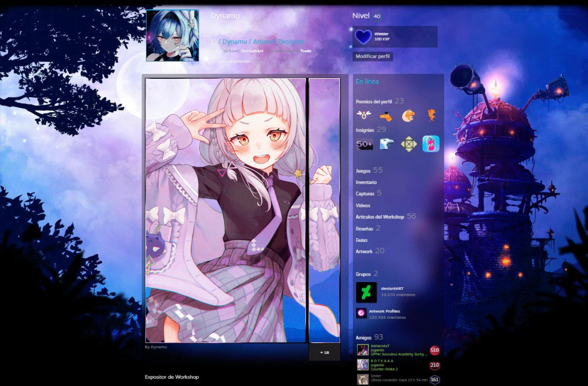Open the Amigos friends list

tap(364, 337)
